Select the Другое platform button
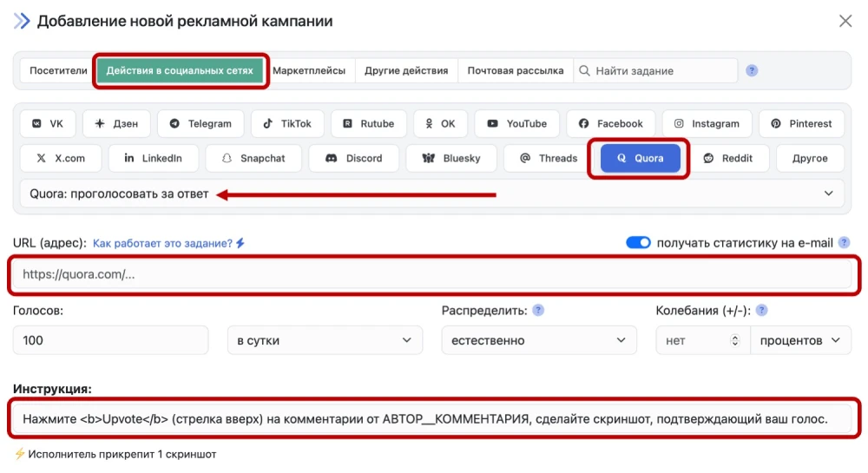Image resolution: width=868 pixels, height=473 pixels. coord(810,158)
